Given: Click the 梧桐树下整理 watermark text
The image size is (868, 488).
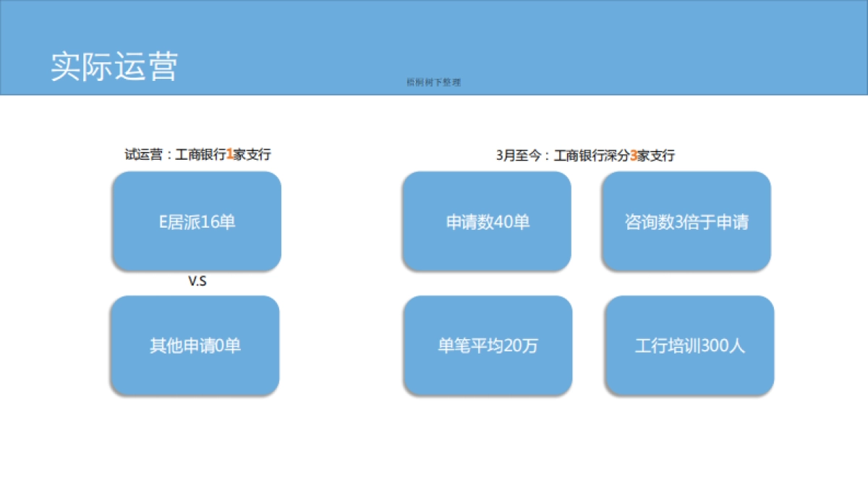Looking at the screenshot, I should pyautogui.click(x=435, y=81).
